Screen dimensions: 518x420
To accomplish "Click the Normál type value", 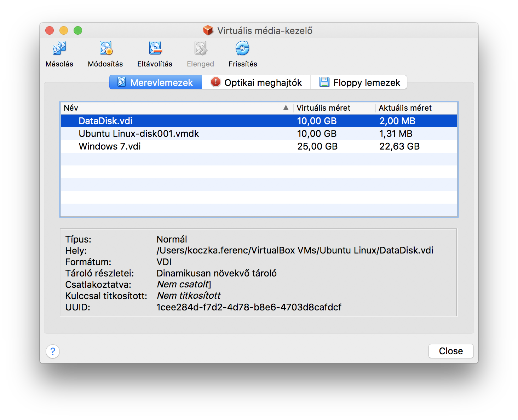I will (172, 239).
